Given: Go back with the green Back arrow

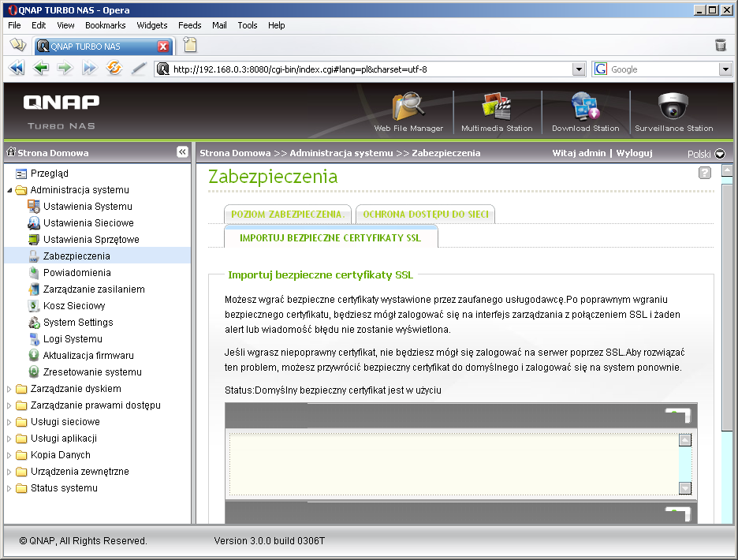Looking at the screenshot, I should (x=41, y=69).
